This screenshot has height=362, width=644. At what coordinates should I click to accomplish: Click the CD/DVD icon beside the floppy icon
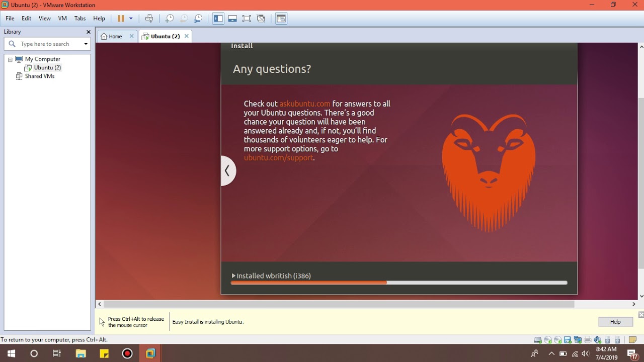click(558, 340)
